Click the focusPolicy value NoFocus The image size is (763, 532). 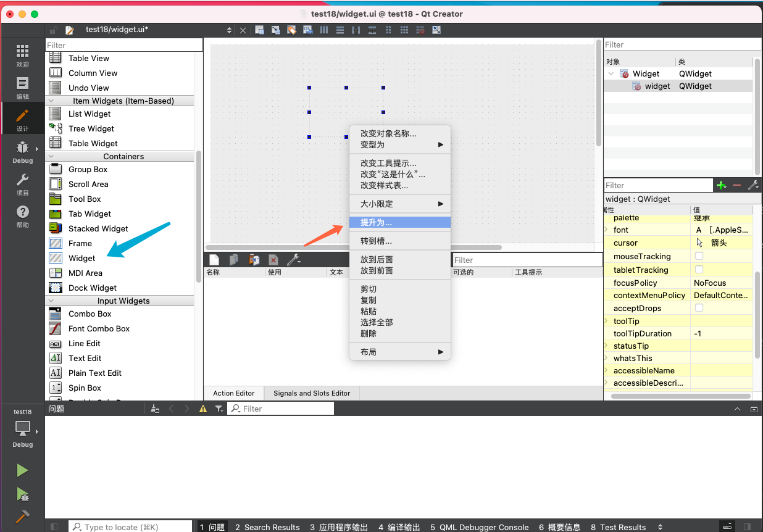[x=721, y=283]
